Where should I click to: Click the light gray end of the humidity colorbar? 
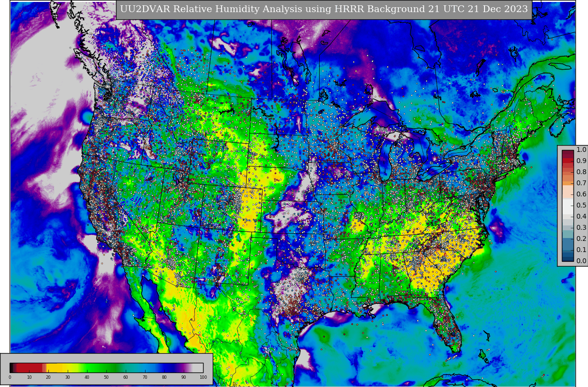(x=198, y=368)
